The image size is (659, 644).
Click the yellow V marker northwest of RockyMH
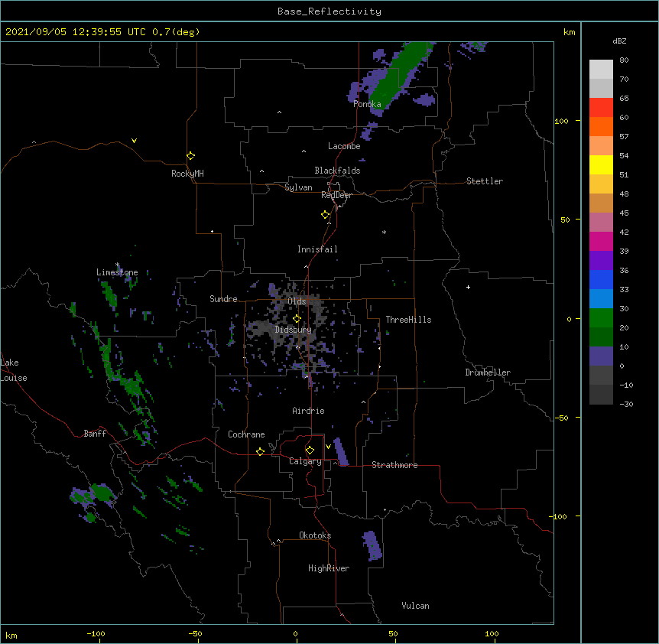tap(134, 141)
